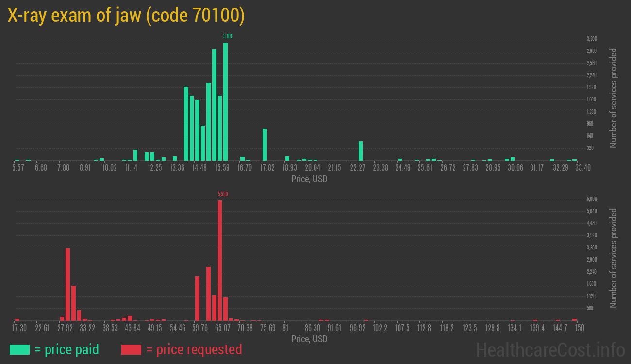Click the 17.30 tick on lower x-axis
Screen dimensions: 631x364
coord(19,328)
